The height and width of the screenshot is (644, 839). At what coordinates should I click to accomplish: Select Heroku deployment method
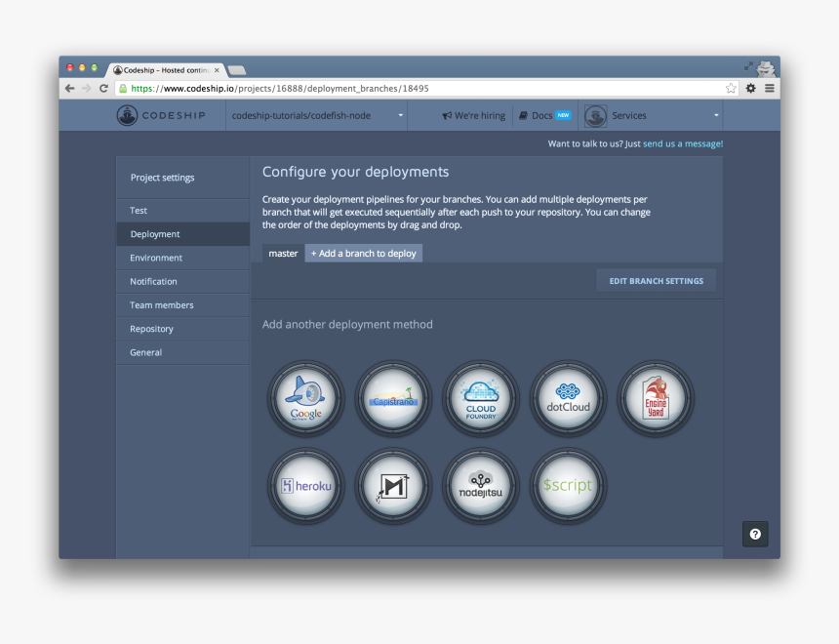click(x=306, y=486)
